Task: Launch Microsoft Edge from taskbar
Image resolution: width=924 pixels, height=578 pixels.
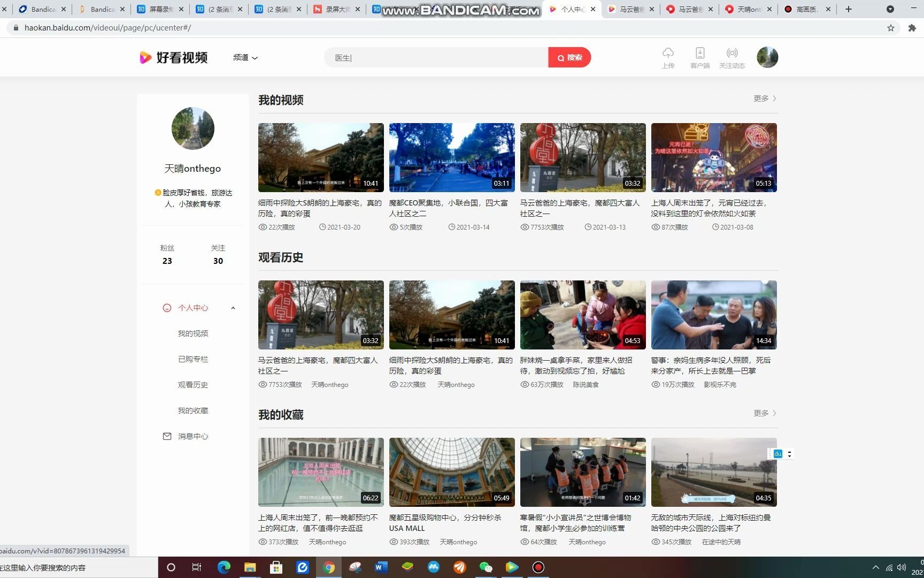Action: (224, 567)
